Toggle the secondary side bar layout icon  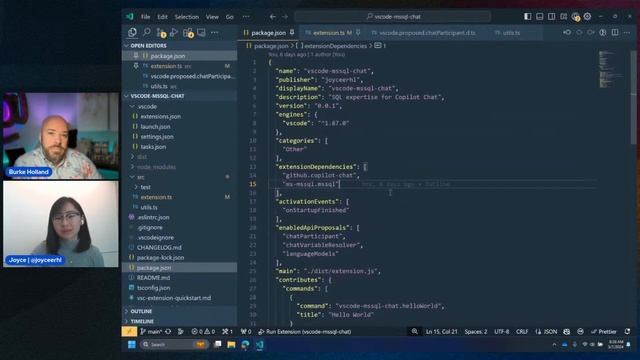pos(551,16)
